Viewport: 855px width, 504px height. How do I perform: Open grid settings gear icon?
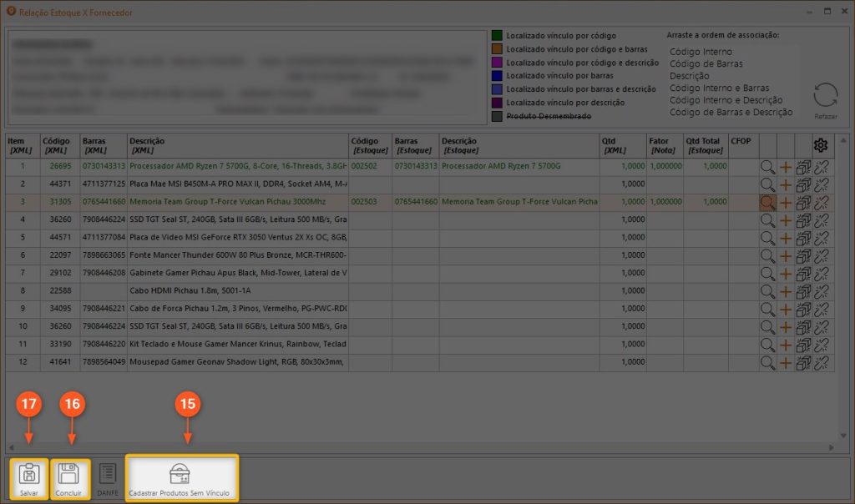click(821, 145)
